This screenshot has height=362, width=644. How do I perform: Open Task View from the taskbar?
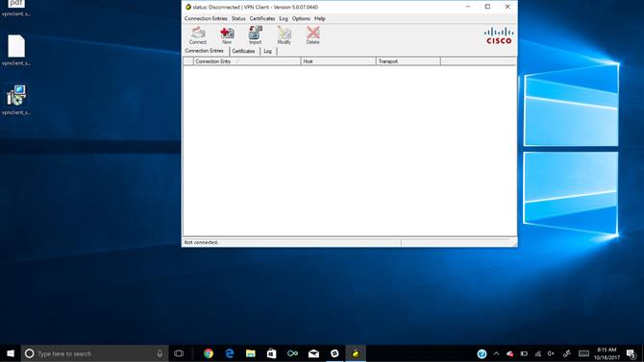pyautogui.click(x=179, y=353)
